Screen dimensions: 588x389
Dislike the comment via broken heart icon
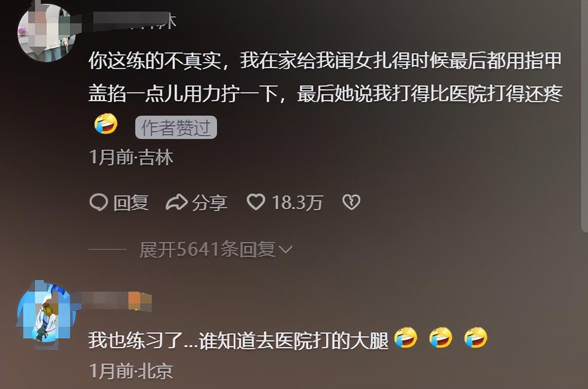point(351,202)
